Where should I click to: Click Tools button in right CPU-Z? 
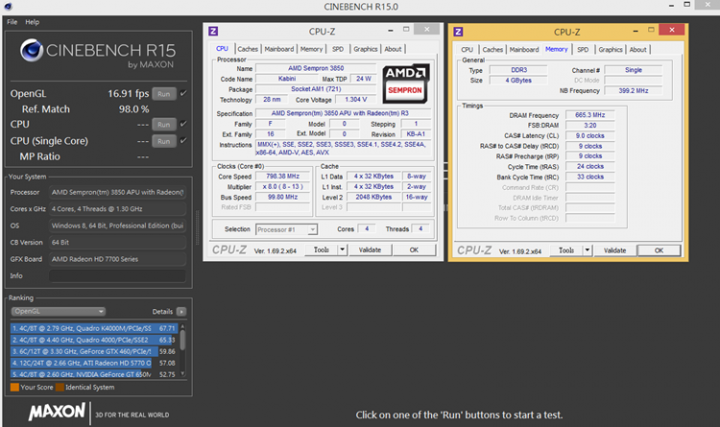click(x=567, y=250)
